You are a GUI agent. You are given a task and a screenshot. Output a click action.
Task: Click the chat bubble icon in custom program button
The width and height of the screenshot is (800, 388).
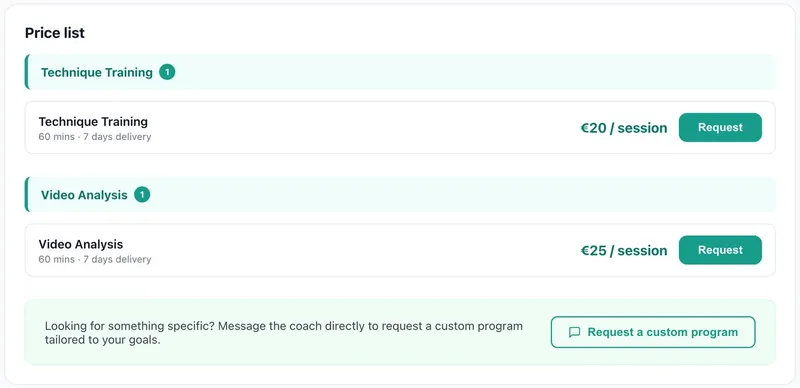[574, 332]
